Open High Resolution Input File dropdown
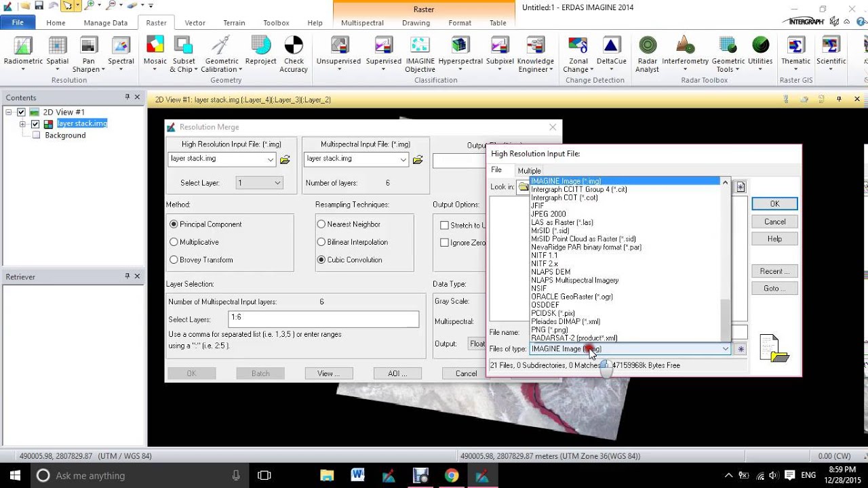868x488 pixels. (x=271, y=160)
